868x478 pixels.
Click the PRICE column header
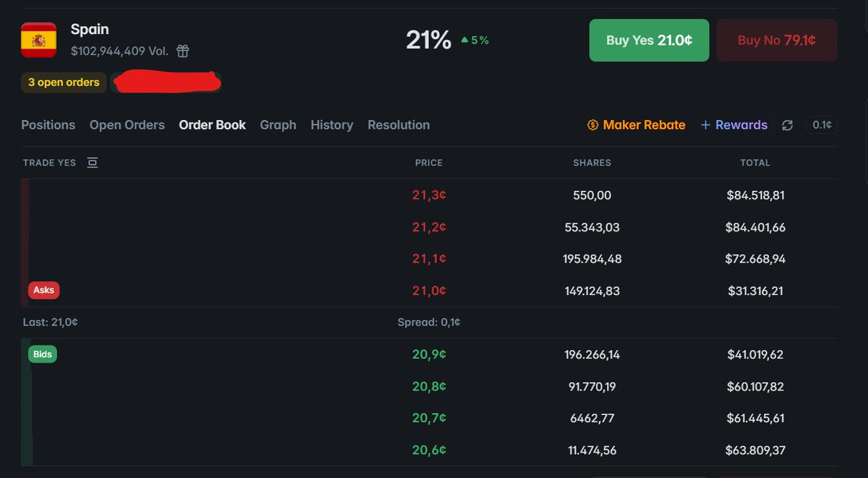[429, 163]
